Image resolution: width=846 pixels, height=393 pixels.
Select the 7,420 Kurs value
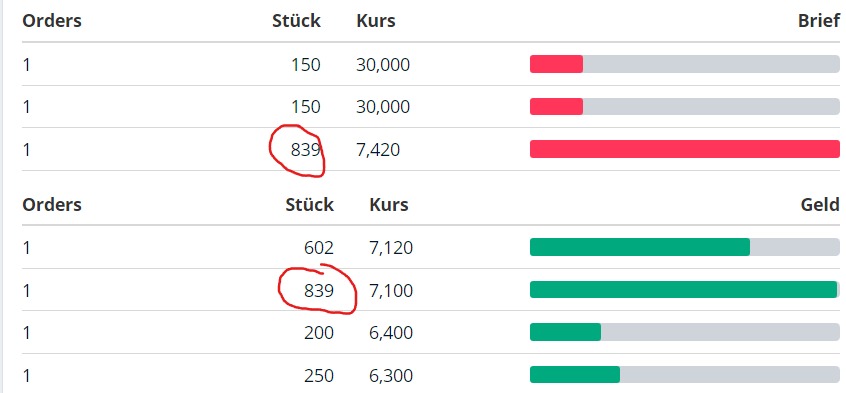(378, 150)
